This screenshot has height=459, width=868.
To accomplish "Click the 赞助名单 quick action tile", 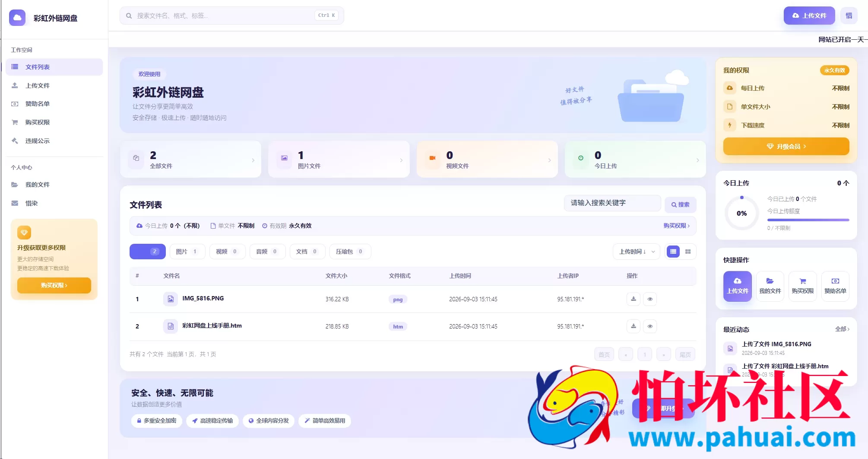I will click(x=835, y=286).
